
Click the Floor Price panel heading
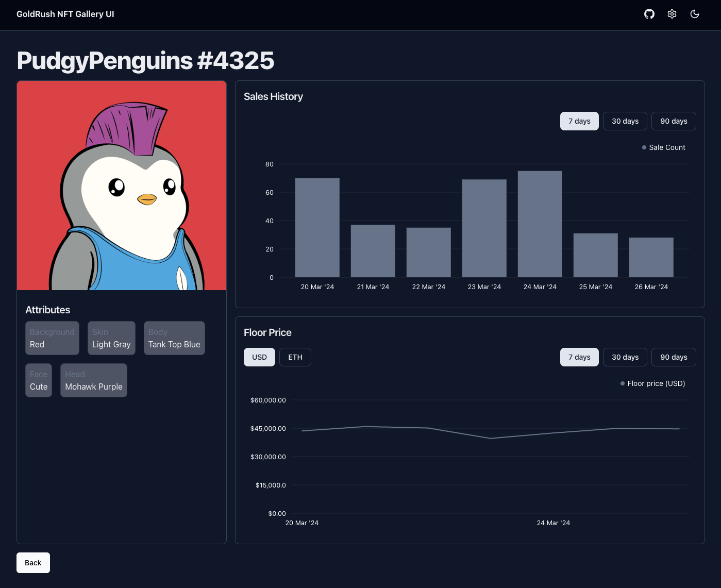267,332
